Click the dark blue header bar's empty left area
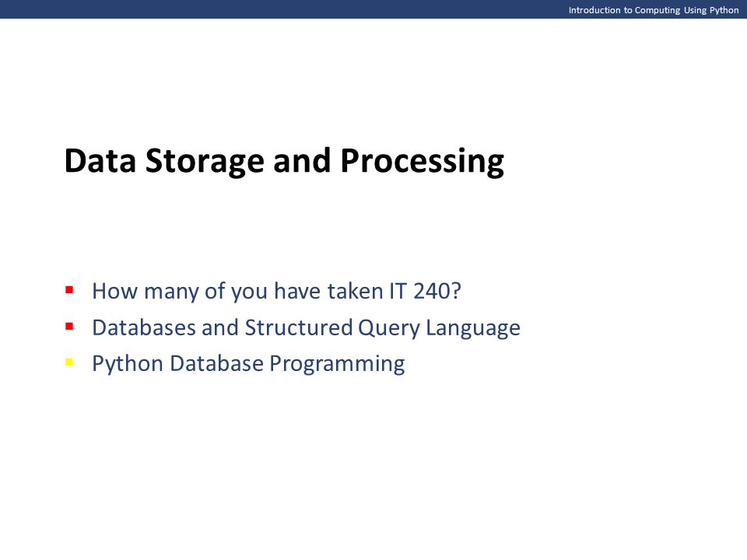Image resolution: width=747 pixels, height=560 pixels. point(238,9)
